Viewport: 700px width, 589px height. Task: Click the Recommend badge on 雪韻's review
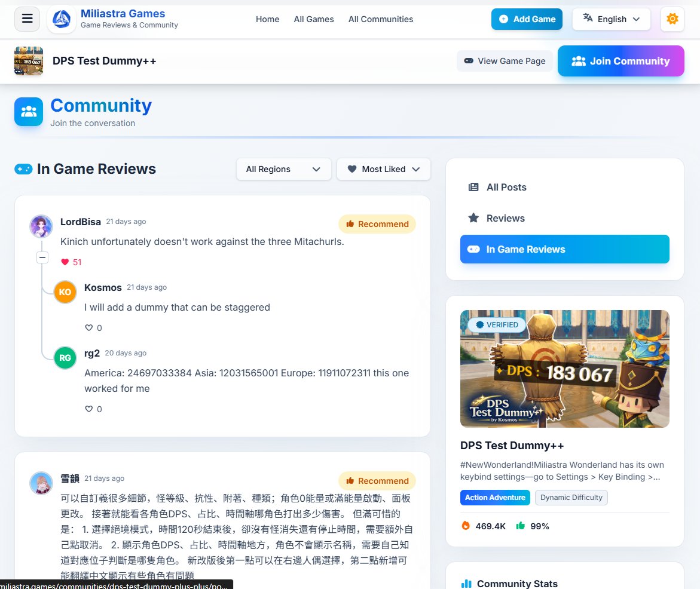(x=377, y=480)
